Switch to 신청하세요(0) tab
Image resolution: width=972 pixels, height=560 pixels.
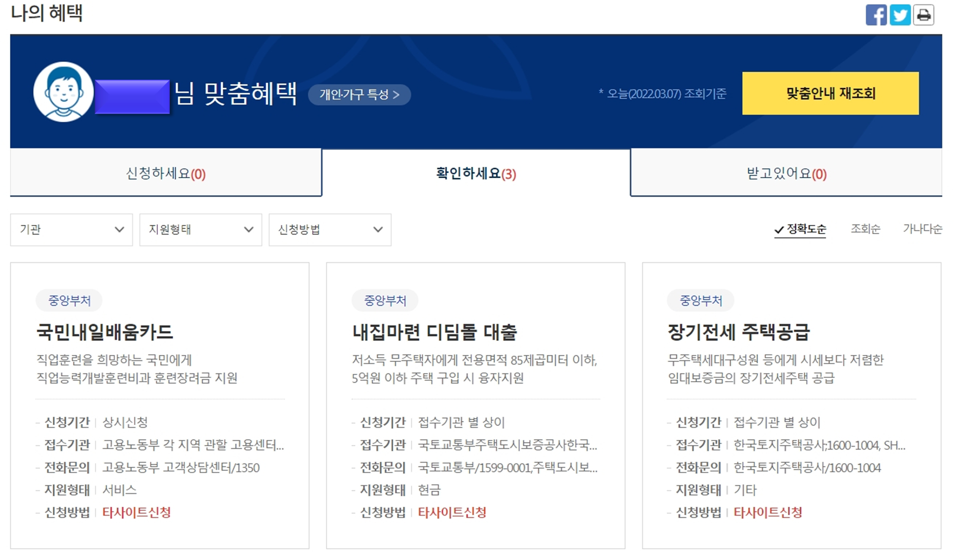coord(166,173)
